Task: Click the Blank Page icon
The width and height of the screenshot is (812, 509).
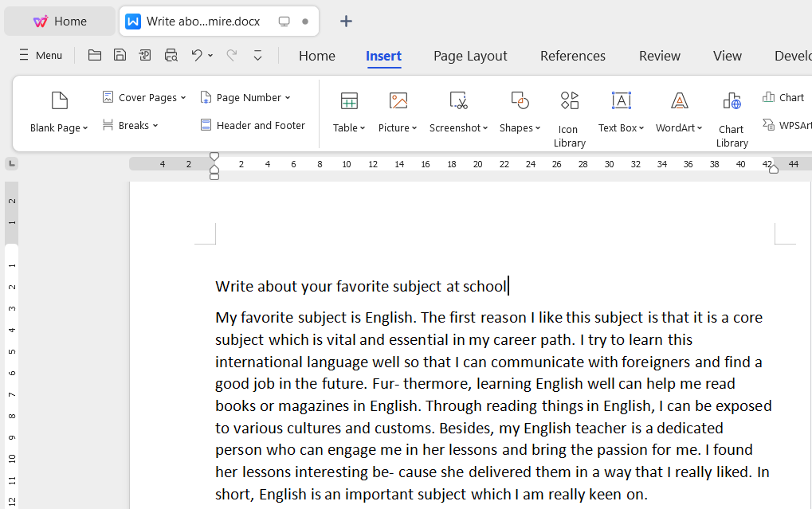Action: click(x=59, y=100)
